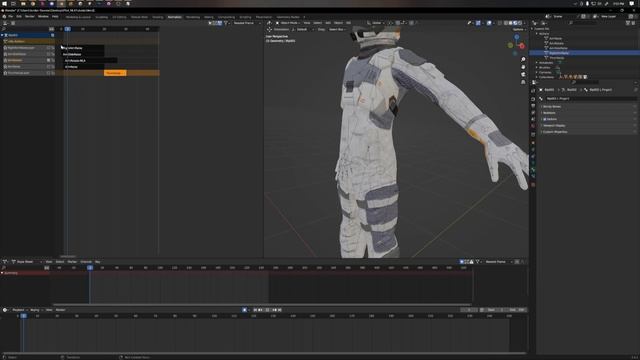Click the dope sheet horizontal scrollbar
640x360 pixels.
pos(262,304)
